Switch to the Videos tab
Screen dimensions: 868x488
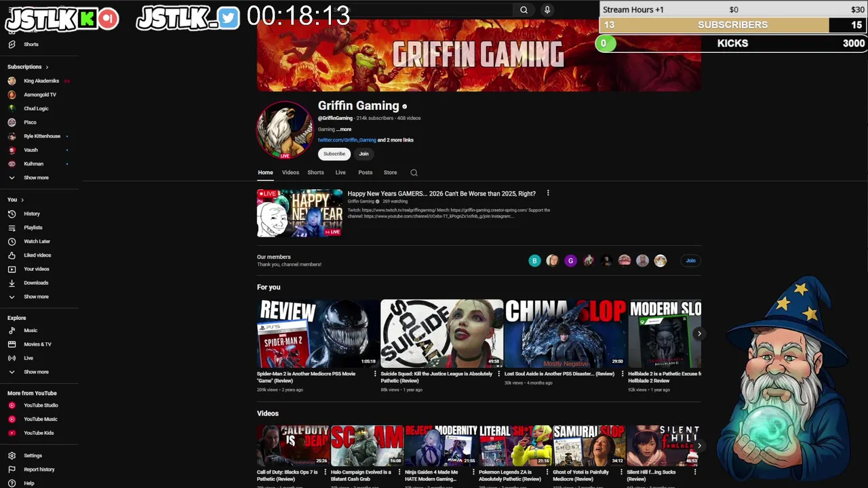tap(290, 172)
